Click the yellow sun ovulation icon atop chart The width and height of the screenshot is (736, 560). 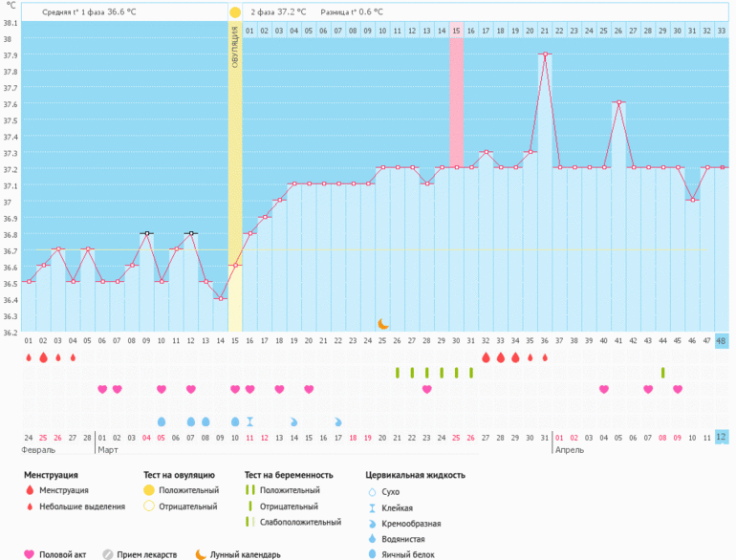pos(235,12)
